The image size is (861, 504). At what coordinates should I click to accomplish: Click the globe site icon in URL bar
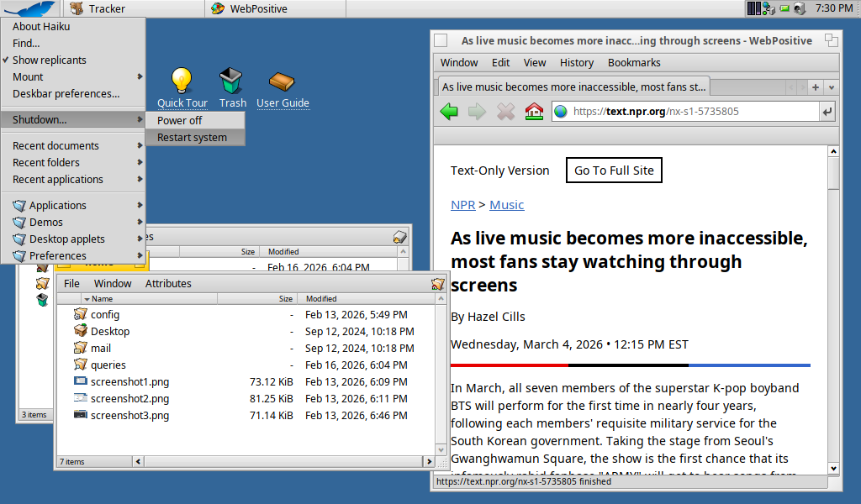(561, 112)
